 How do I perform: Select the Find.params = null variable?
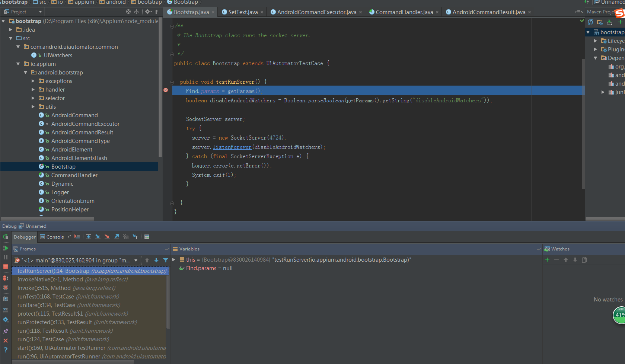pos(209,268)
